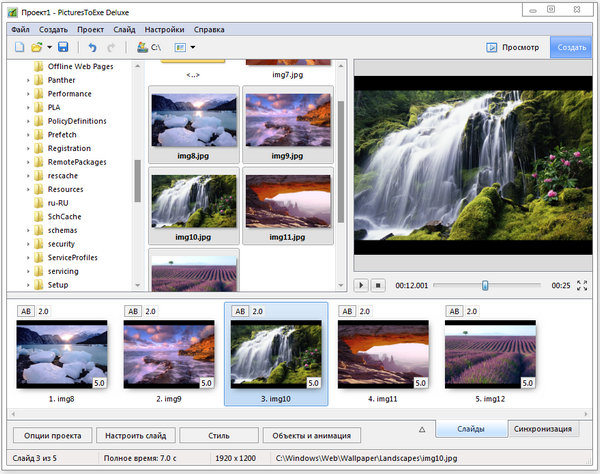
Task: Switch to the Синхронизация view
Action: point(541,428)
